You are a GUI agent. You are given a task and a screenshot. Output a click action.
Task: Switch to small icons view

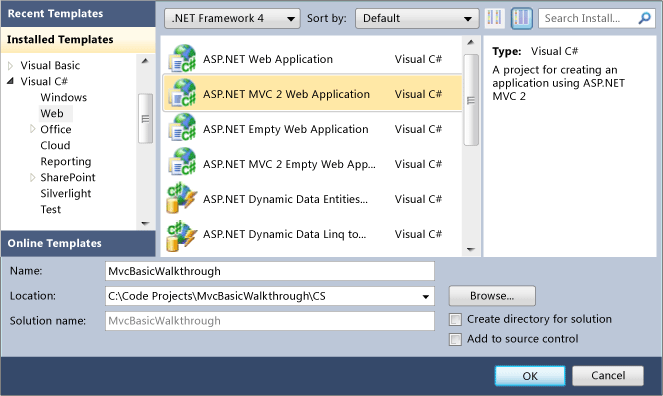494,18
